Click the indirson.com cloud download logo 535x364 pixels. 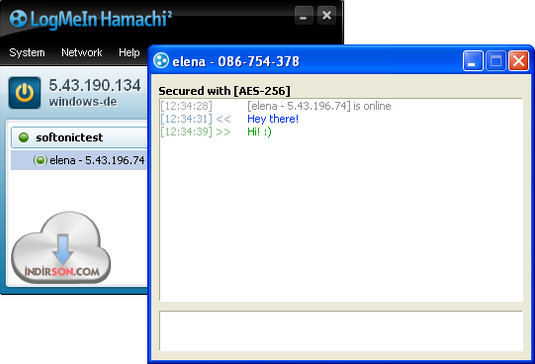click(x=61, y=248)
